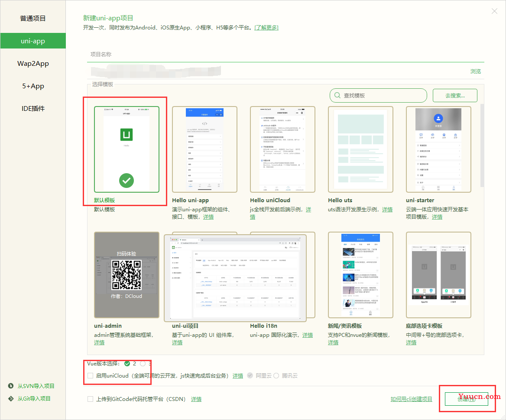The image size is (506, 420).
Task: Click the template list vertical scrollbar
Action: tap(482, 145)
